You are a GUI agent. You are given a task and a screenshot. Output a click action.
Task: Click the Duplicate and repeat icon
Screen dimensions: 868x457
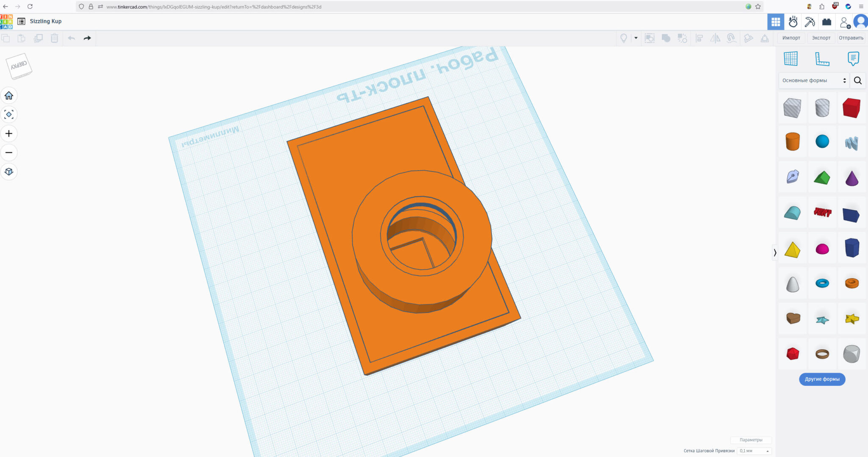[x=38, y=38]
